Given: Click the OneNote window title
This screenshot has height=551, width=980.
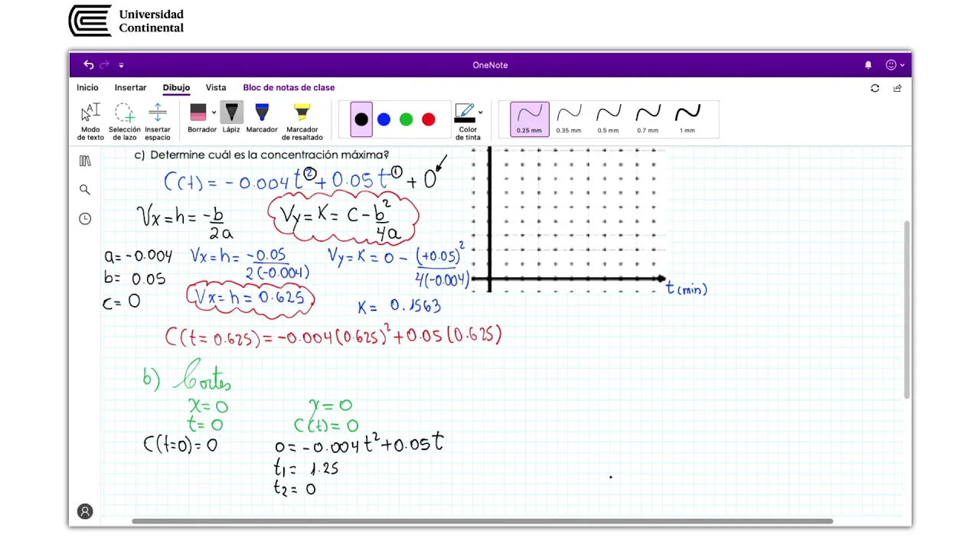Looking at the screenshot, I should [490, 65].
